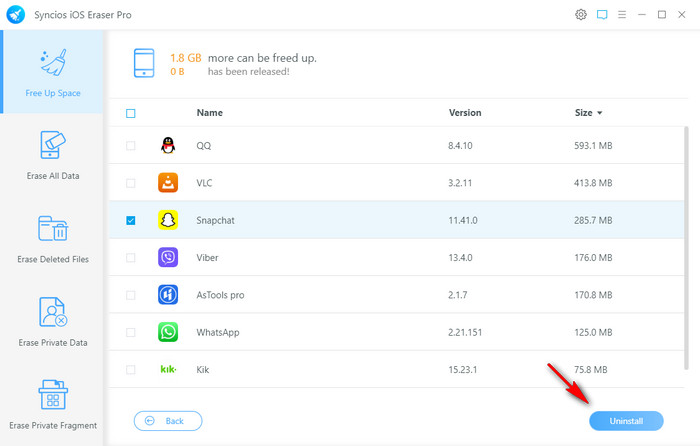Click the QQ penguin icon

[x=168, y=146]
